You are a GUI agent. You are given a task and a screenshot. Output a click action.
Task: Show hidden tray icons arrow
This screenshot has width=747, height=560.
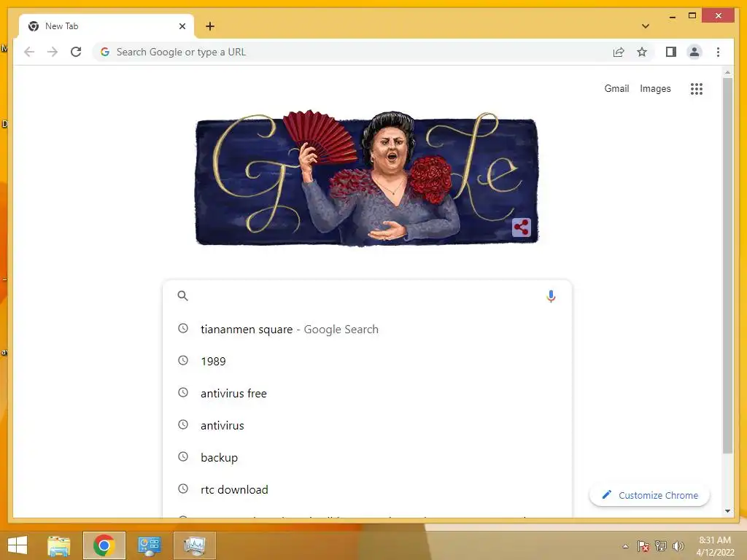625,546
